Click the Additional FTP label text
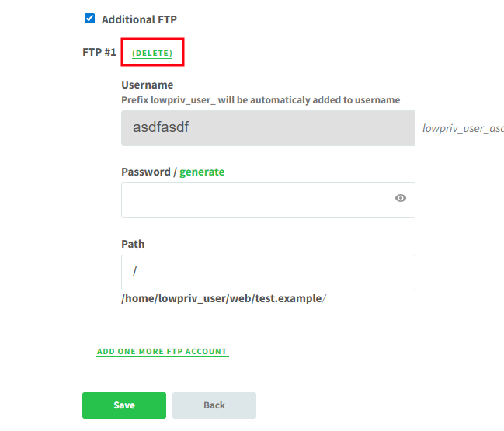 pyautogui.click(x=139, y=19)
